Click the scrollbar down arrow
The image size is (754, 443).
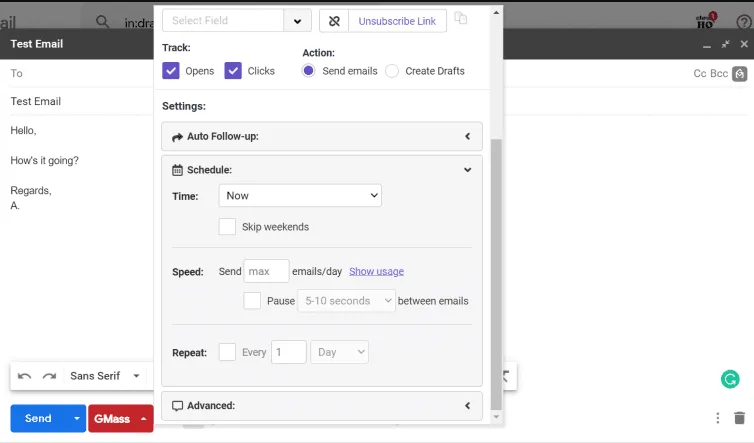point(496,417)
